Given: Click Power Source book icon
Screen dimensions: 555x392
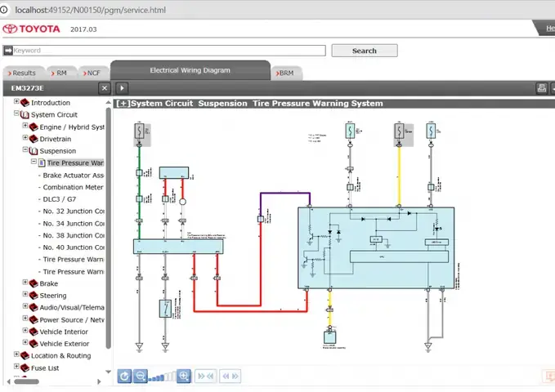Looking at the screenshot, I should 34,320.
